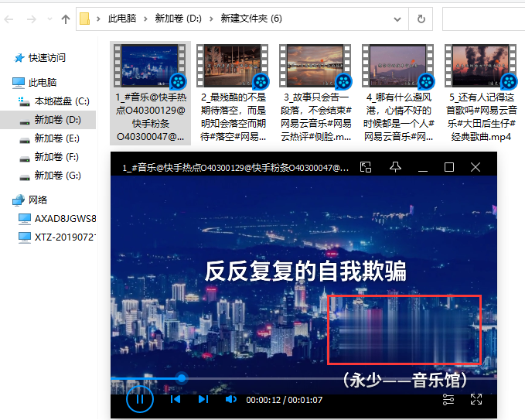Viewport: 525px width, 420px height.
Task: Expand chevron after 新加卷 (D:) in path
Action: (x=211, y=19)
